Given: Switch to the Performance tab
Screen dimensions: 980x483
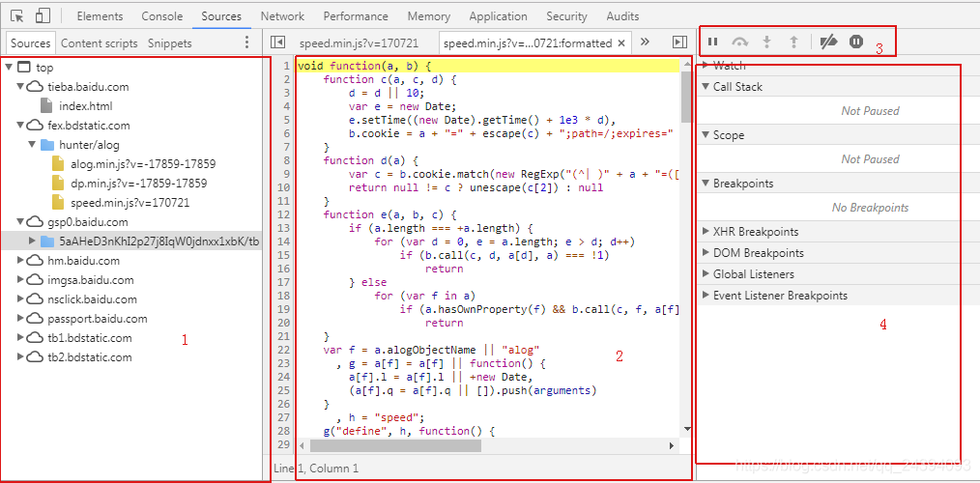Looking at the screenshot, I should click(356, 16).
